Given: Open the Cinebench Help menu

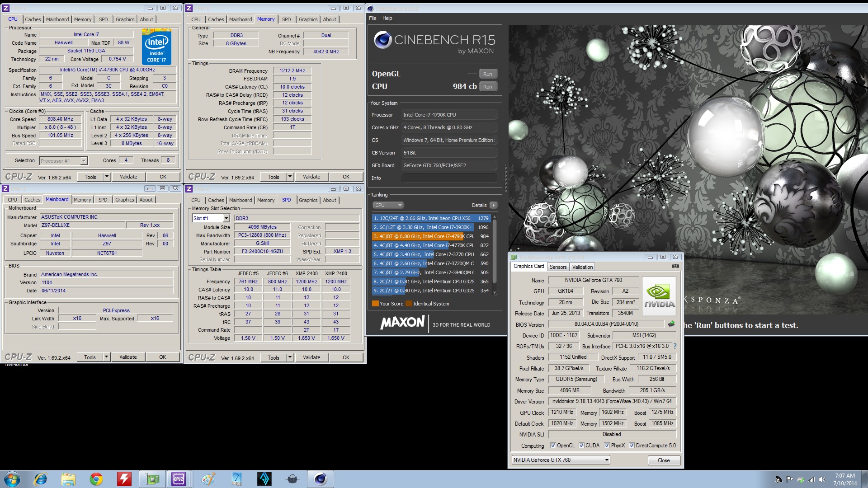Looking at the screenshot, I should coord(387,18).
